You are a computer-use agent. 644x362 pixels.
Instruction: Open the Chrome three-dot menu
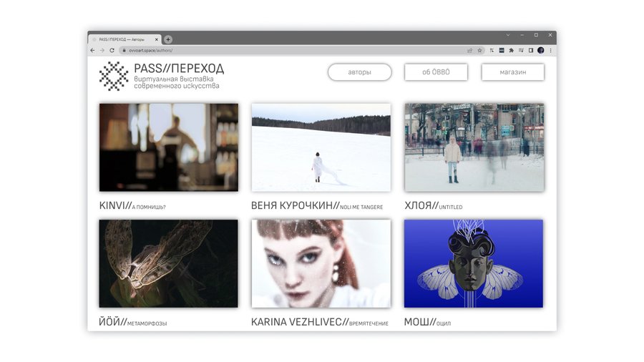coord(551,51)
